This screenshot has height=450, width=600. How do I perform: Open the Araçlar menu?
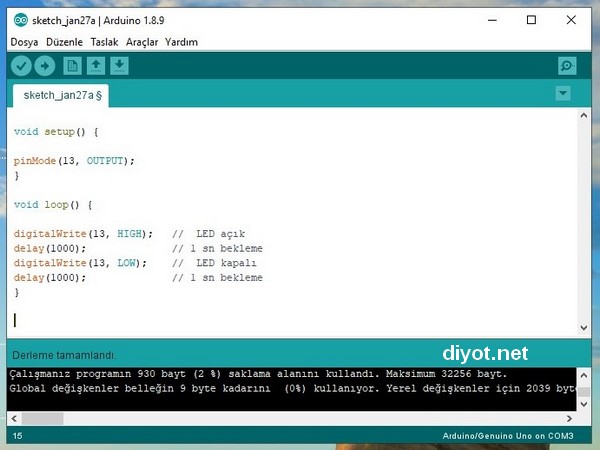(142, 42)
